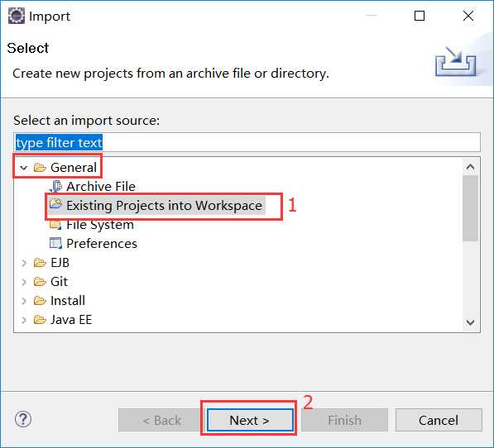494x448 pixels.
Task: Collapse the General tree node arrow
Action: [x=24, y=168]
